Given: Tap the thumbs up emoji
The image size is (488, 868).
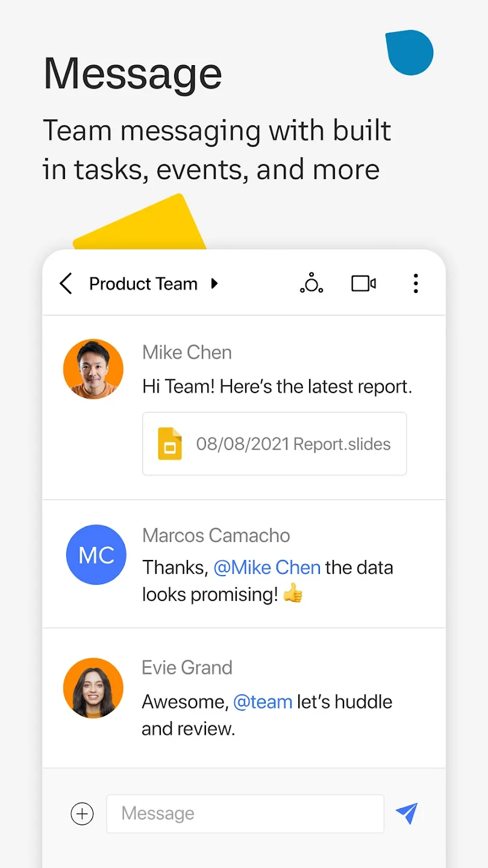Looking at the screenshot, I should pyautogui.click(x=293, y=594).
